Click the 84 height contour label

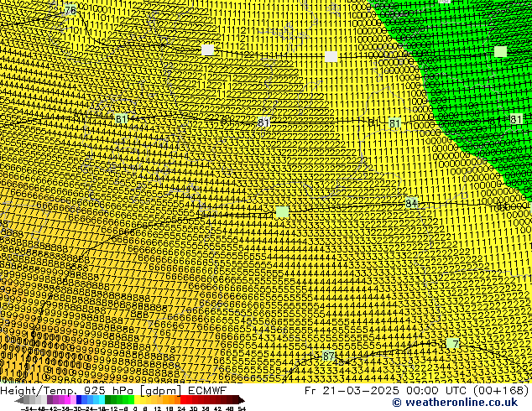tap(411, 203)
